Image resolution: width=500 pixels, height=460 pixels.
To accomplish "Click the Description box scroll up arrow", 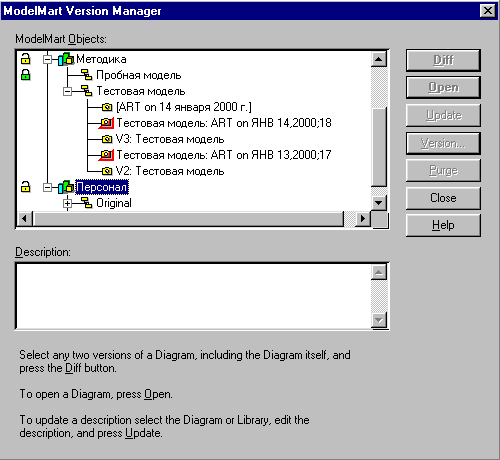I will coord(379,272).
